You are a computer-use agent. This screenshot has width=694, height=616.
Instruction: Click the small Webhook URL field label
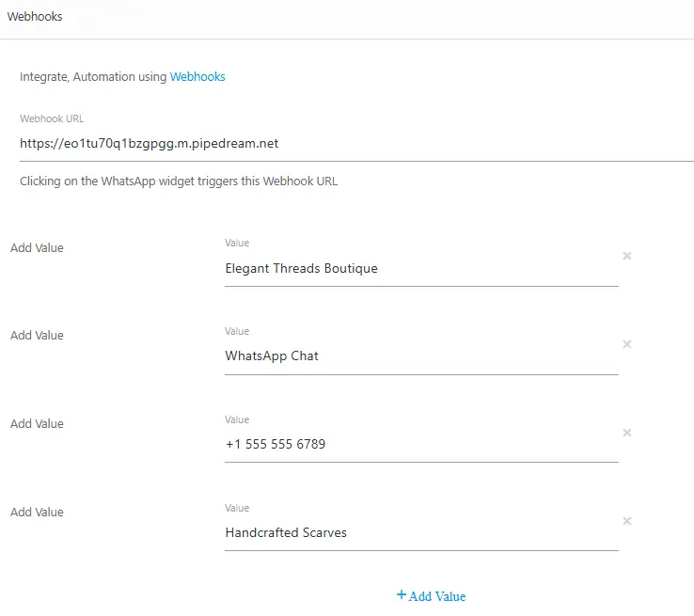click(52, 119)
